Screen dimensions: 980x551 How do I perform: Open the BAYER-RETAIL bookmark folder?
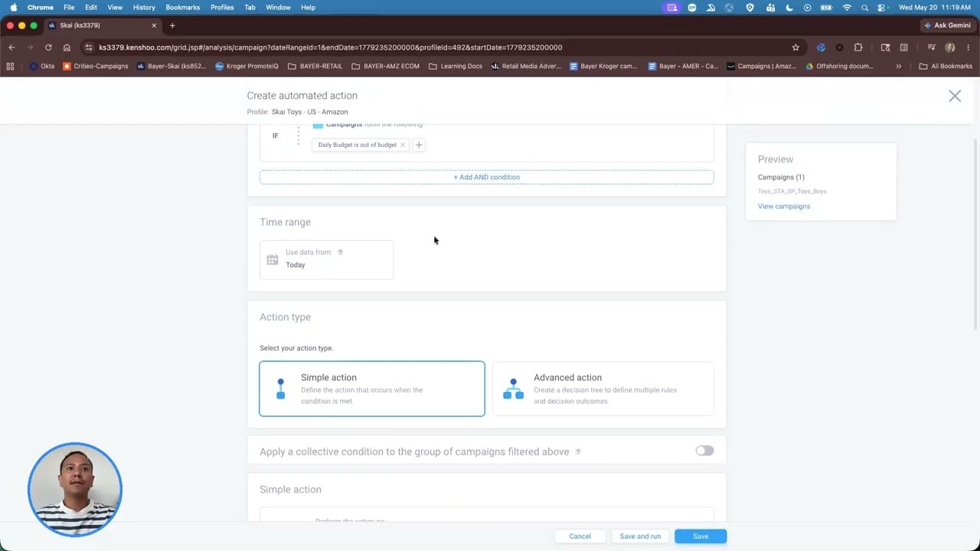pos(315,67)
